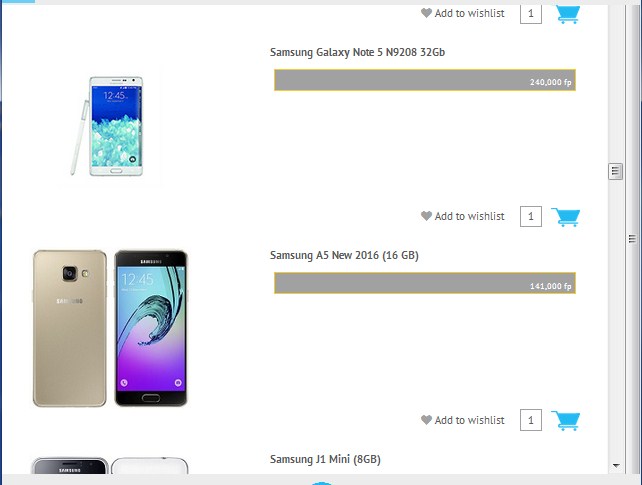Screen dimensions: 642x485
Task: Click Add to wishlist under Galaxy Note 5
Action: [469, 216]
